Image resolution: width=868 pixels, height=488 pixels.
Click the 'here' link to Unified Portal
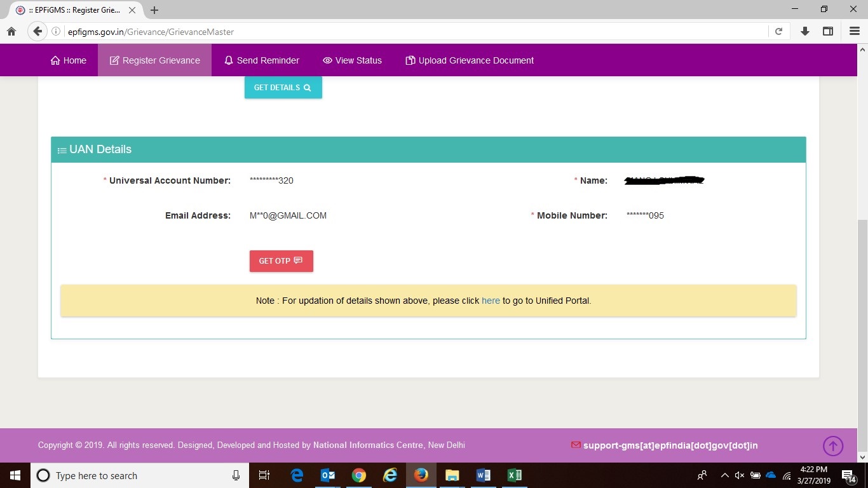(491, 301)
